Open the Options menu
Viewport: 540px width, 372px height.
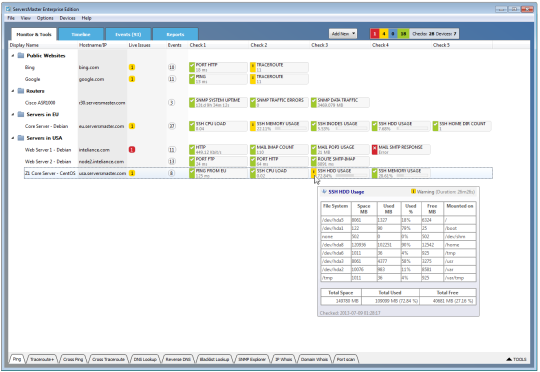pos(45,18)
